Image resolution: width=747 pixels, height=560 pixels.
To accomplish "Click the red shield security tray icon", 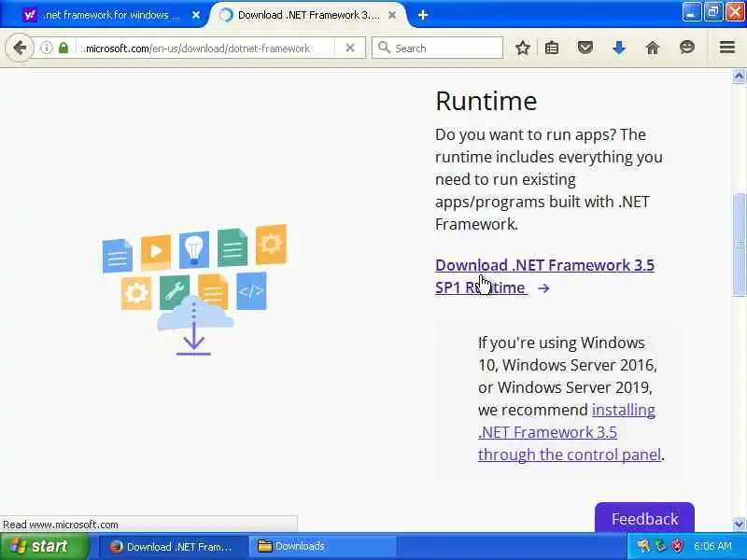I will point(676,546).
